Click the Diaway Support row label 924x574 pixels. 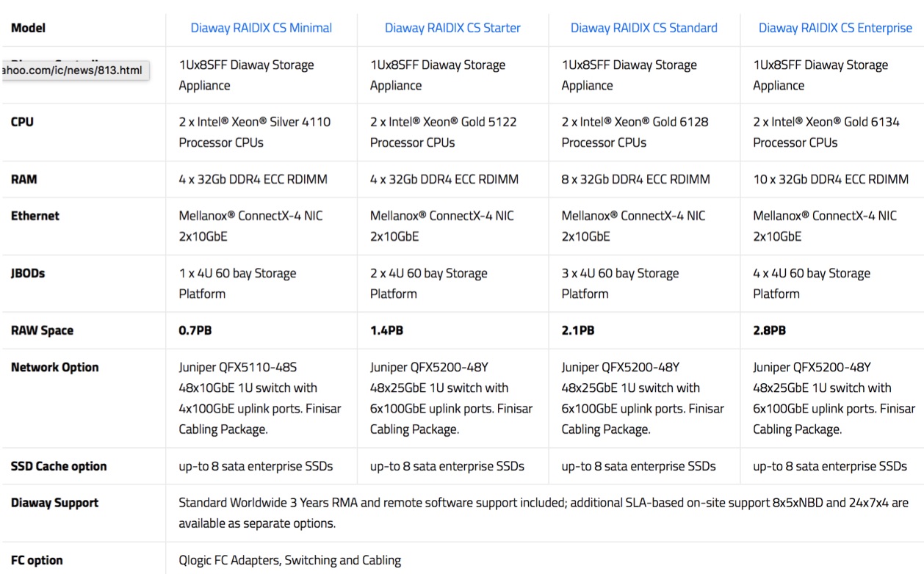tap(54, 503)
